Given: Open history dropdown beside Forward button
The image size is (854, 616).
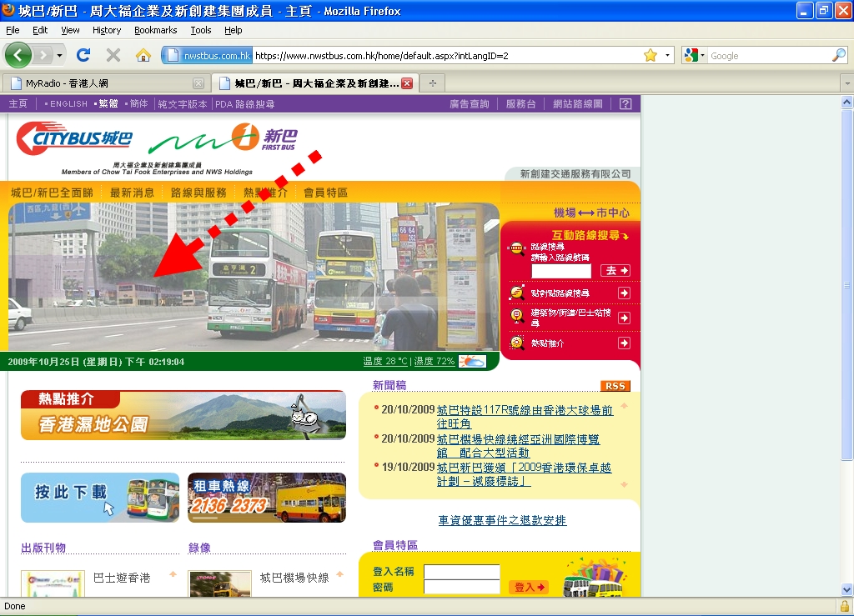Looking at the screenshot, I should (x=59, y=55).
